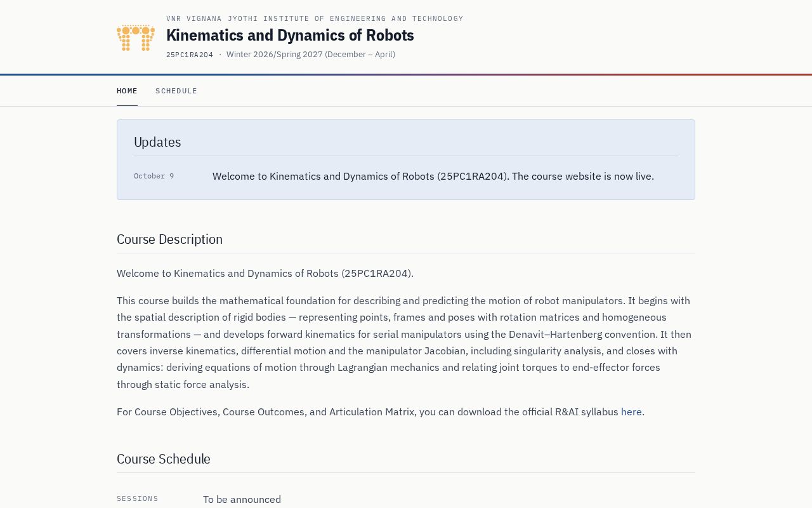
Task: Download the syllabus via the "here" link
Action: pos(631,411)
